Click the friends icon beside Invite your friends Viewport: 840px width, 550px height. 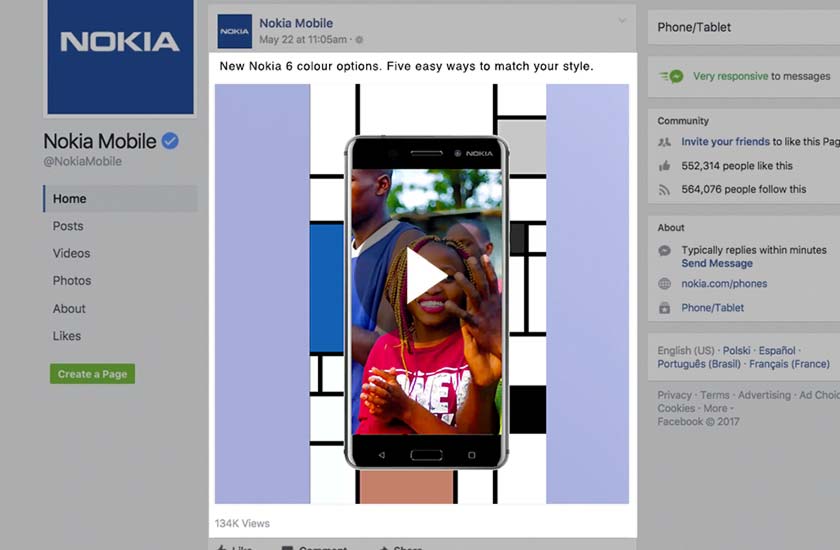pos(664,142)
